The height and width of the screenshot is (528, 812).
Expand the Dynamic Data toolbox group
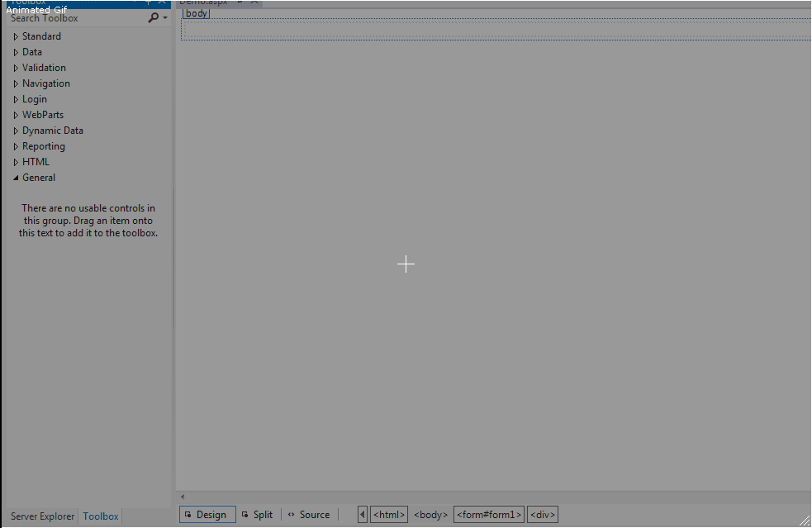tap(16, 131)
